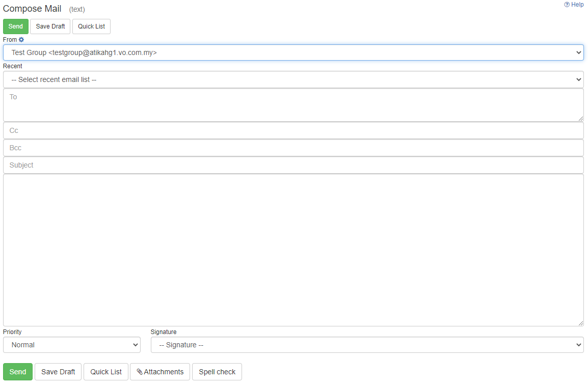The image size is (588, 386).
Task: Open Attachments with the paperclip button
Action: pyautogui.click(x=160, y=372)
